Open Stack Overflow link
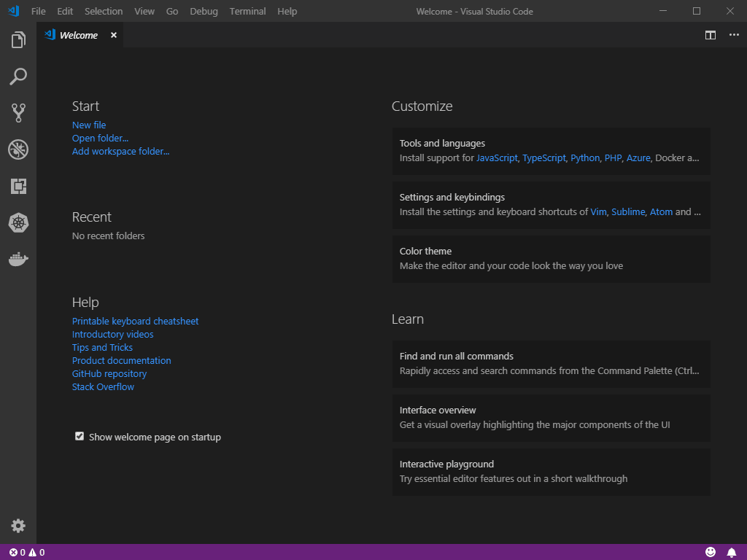747x560 pixels. click(x=103, y=387)
